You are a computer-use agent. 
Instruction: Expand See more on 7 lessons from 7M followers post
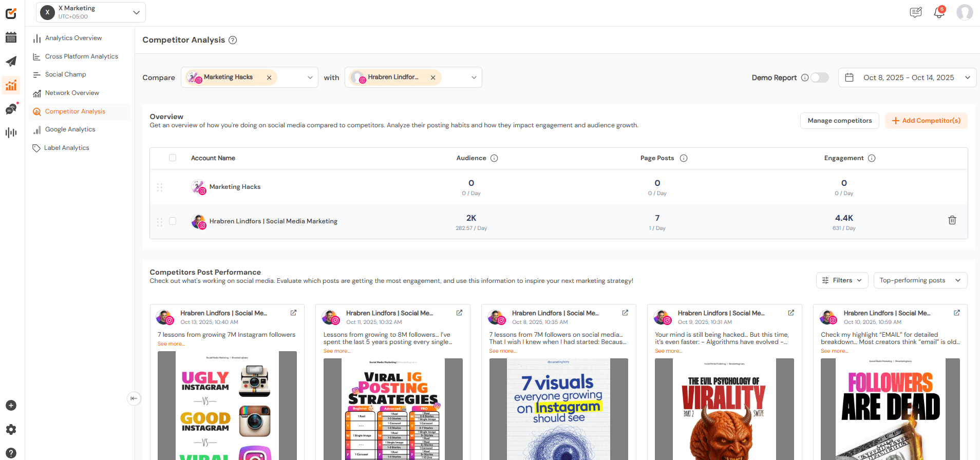click(503, 351)
